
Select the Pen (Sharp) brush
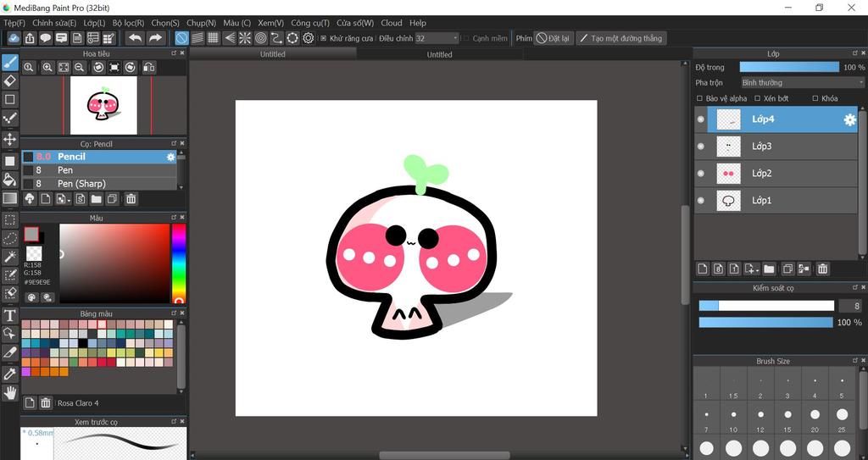[99, 183]
